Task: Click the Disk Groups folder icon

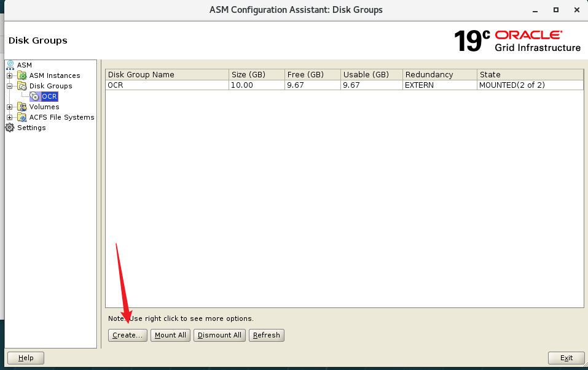Action: [x=22, y=86]
